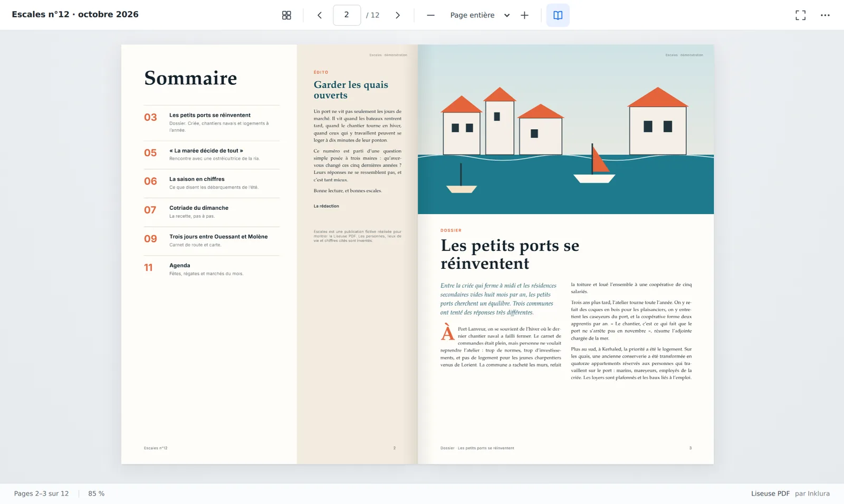This screenshot has height=504, width=844.
Task: Zoom out with the minus icon
Action: tap(430, 15)
